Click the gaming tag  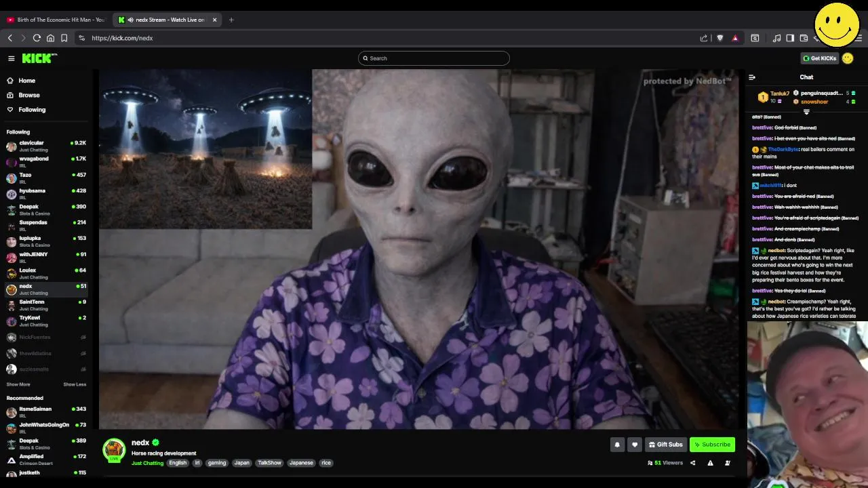tap(217, 463)
